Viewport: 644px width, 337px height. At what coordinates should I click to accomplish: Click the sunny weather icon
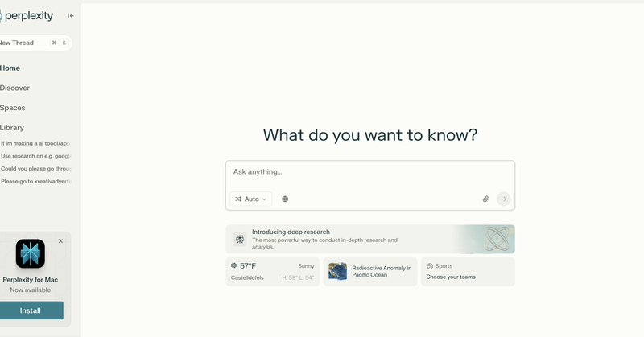(233, 265)
